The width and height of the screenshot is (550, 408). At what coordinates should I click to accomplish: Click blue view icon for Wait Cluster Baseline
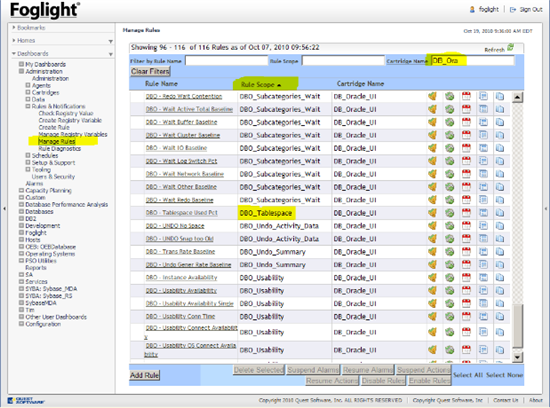(483, 135)
